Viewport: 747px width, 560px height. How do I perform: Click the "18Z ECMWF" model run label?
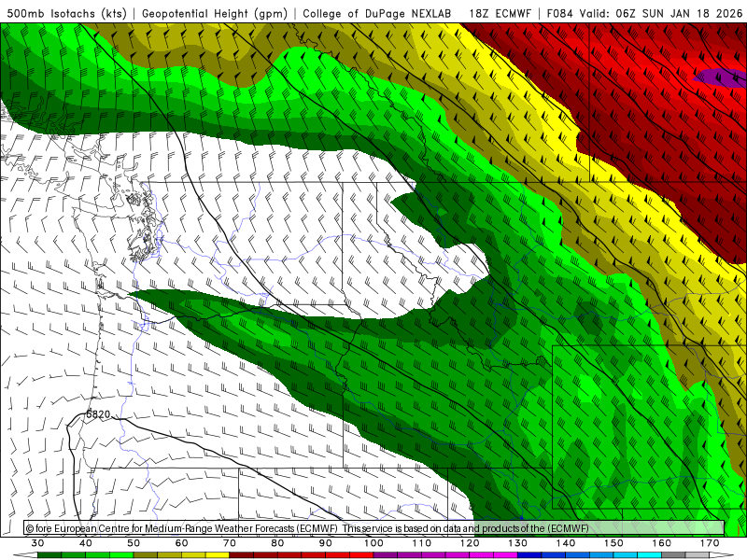(x=500, y=13)
